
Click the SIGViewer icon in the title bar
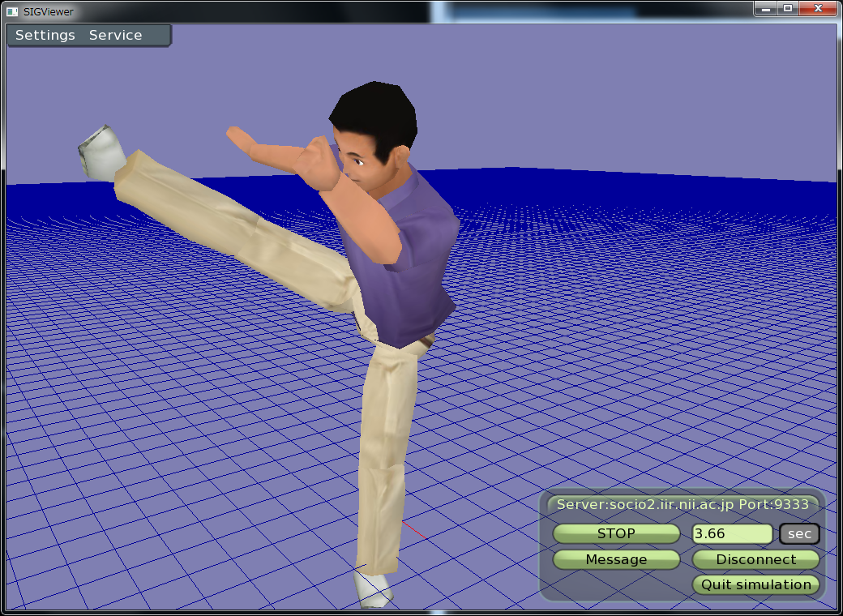point(12,11)
